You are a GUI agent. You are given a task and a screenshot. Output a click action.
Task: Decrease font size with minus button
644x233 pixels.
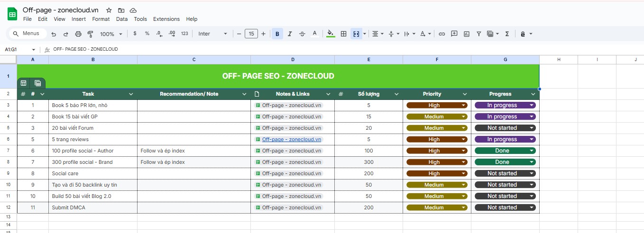point(239,34)
